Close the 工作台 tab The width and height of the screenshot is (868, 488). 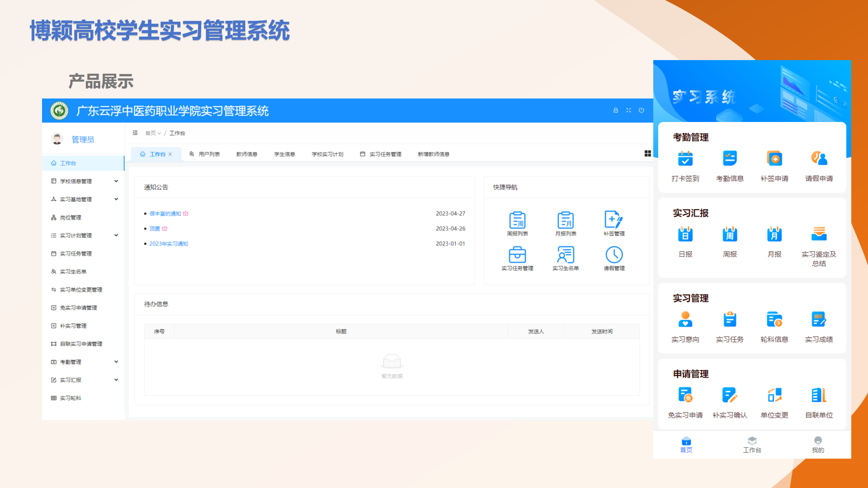(170, 155)
